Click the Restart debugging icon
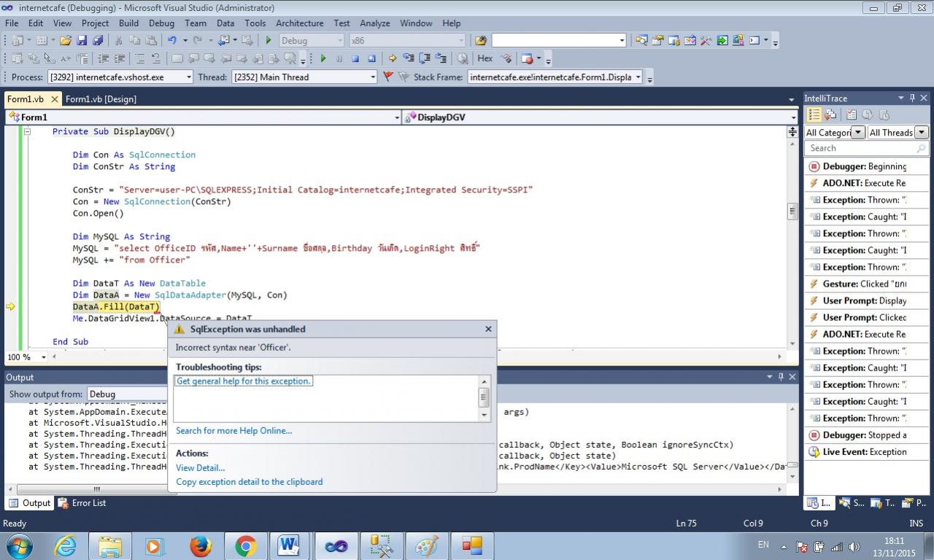Viewport: 934px width, 560px height. click(371, 58)
